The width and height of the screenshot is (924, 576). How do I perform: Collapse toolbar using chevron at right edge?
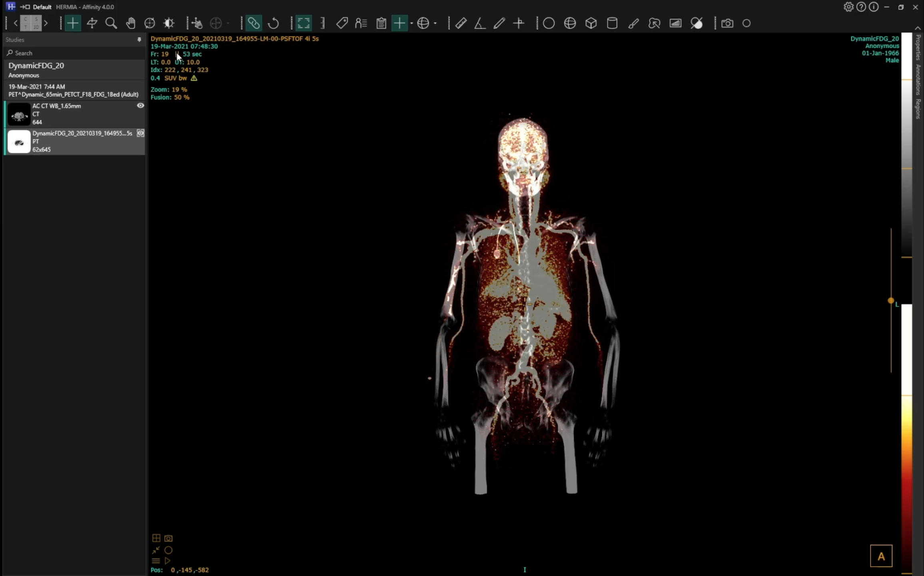click(918, 28)
